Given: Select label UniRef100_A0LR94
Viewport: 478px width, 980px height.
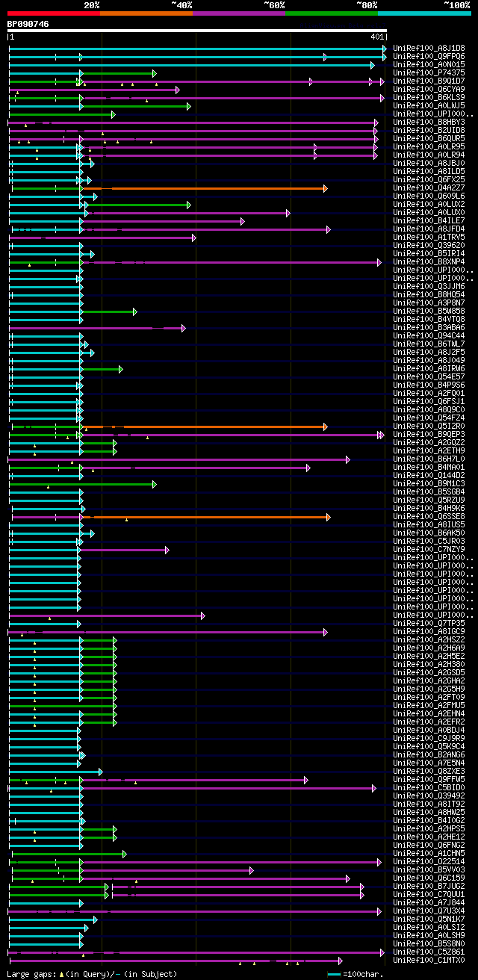Looking at the screenshot, I should tap(429, 155).
